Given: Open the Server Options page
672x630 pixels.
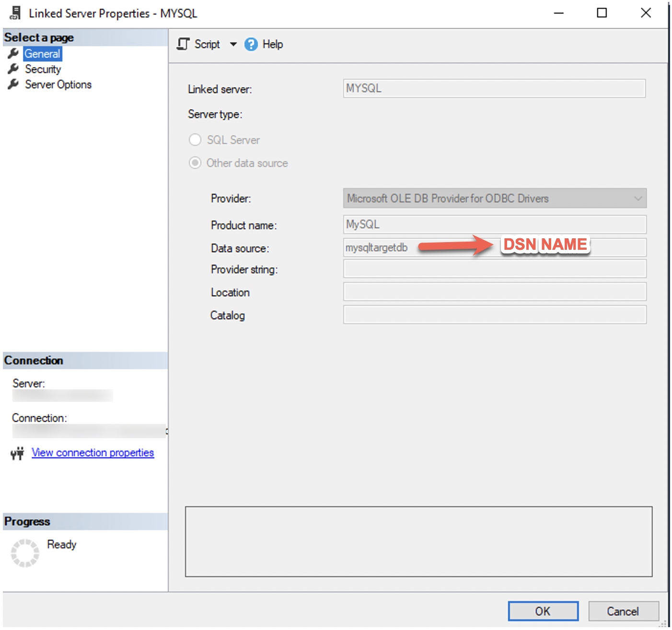Looking at the screenshot, I should 58,84.
